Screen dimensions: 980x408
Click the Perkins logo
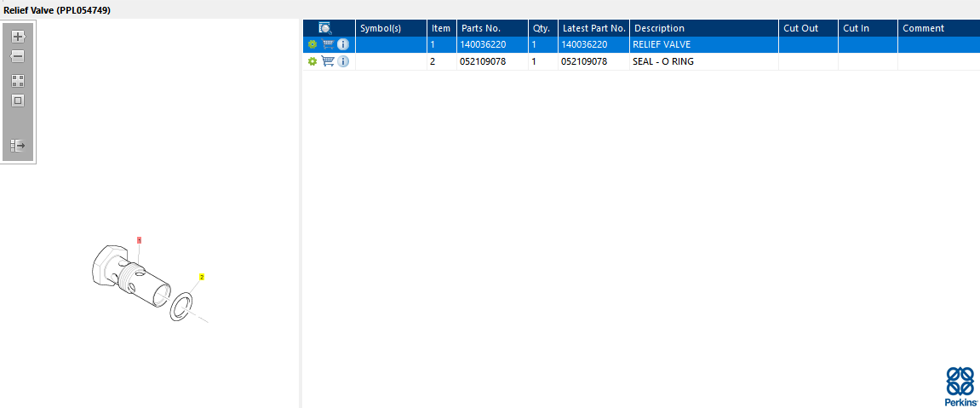(x=960, y=387)
